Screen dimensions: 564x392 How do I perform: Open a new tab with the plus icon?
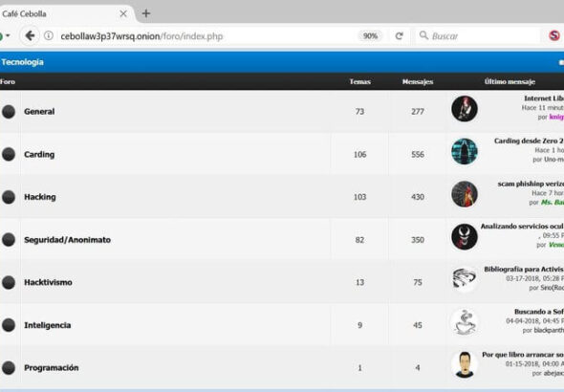pos(146,13)
